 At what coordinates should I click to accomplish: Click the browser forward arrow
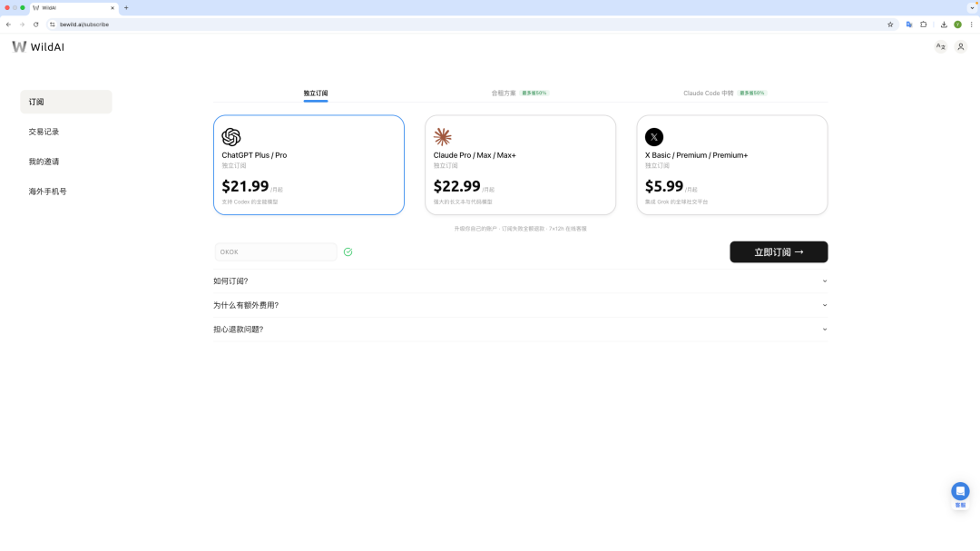click(22, 25)
